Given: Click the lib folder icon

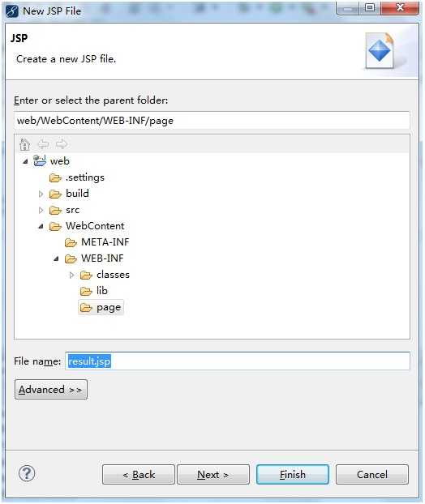Looking at the screenshot, I should tap(86, 291).
